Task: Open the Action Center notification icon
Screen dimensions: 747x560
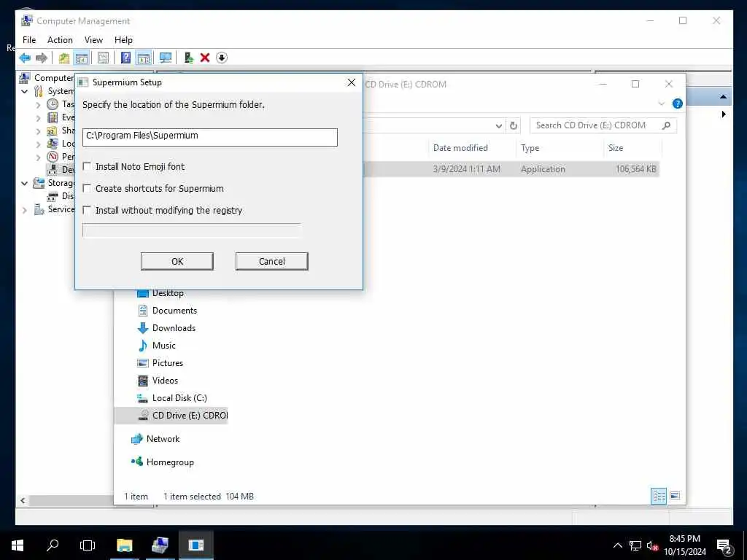Action: [x=724, y=546]
